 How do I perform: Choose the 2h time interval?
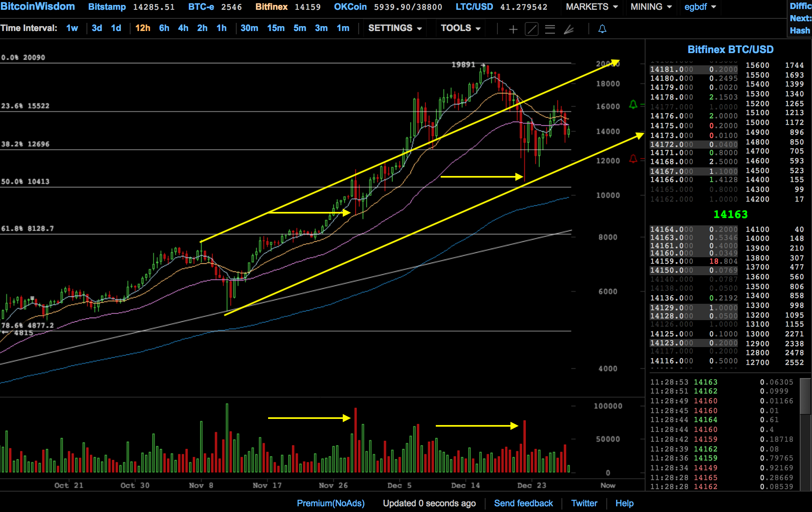202,28
